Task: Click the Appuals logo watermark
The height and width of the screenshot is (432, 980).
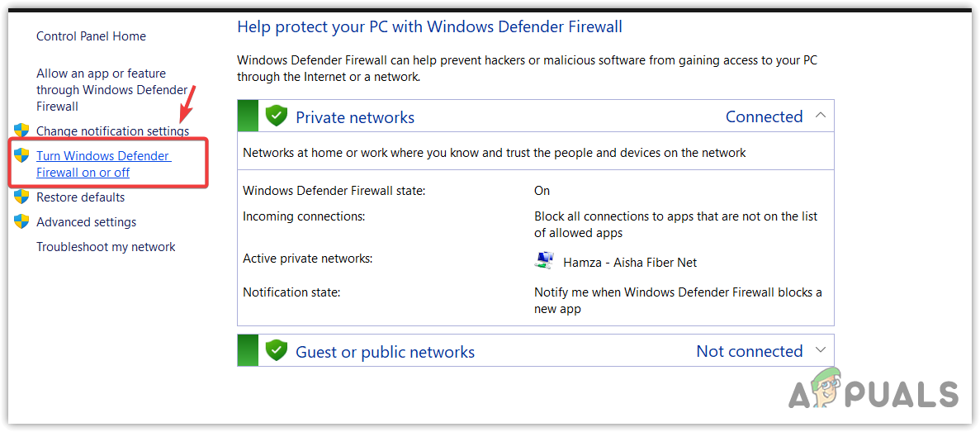Action: point(873,392)
